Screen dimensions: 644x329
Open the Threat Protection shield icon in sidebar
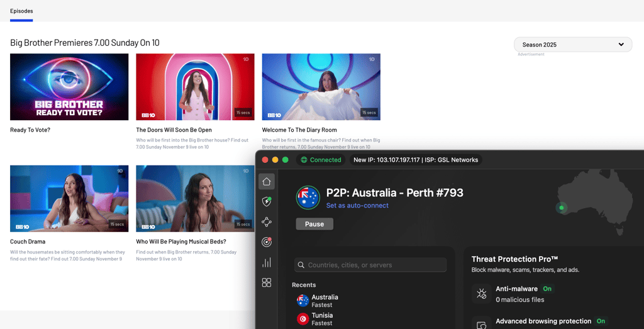click(267, 201)
